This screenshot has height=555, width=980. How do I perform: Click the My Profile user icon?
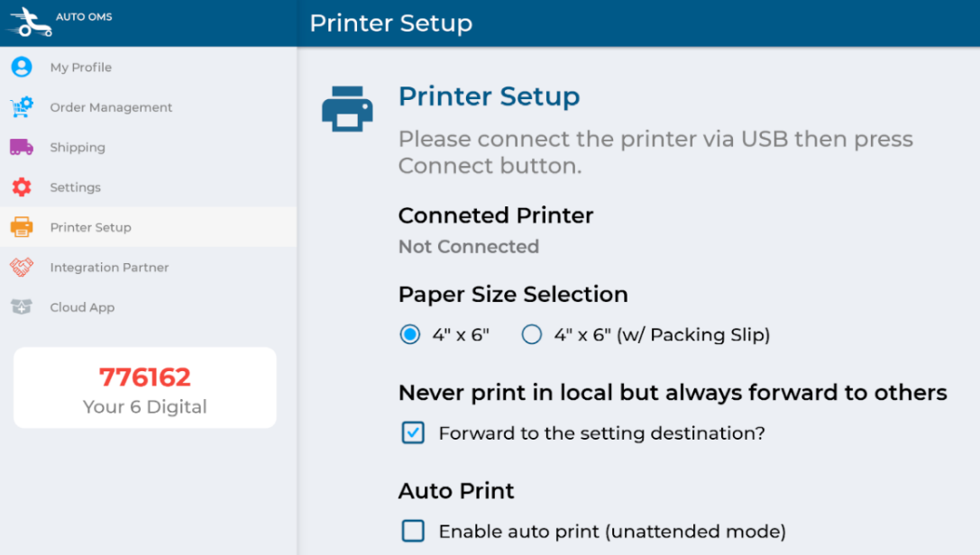pyautogui.click(x=22, y=68)
